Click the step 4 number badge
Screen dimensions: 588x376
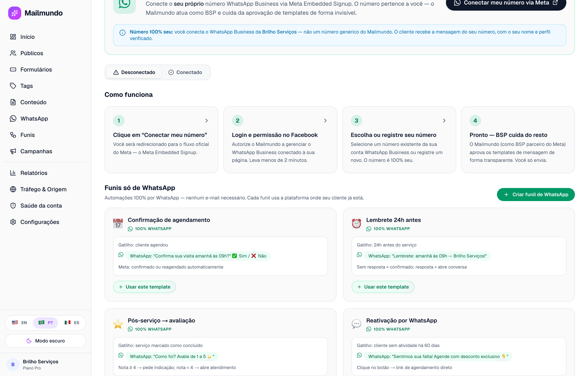(475, 121)
